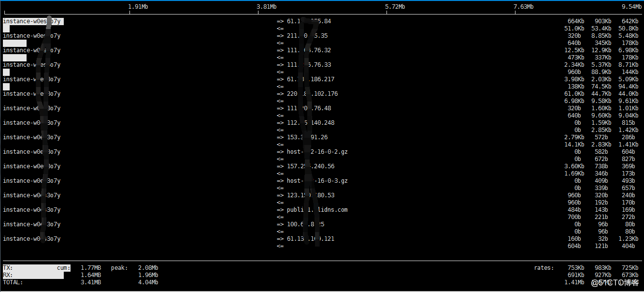Click the 61.0Kb rate value
The width and height of the screenshot is (644, 292).
coord(574,94)
